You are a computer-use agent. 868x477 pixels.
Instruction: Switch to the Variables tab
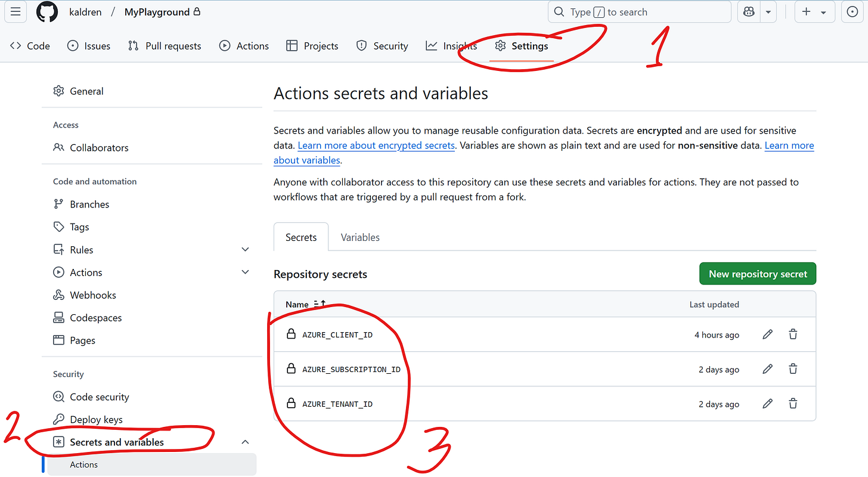coord(360,237)
